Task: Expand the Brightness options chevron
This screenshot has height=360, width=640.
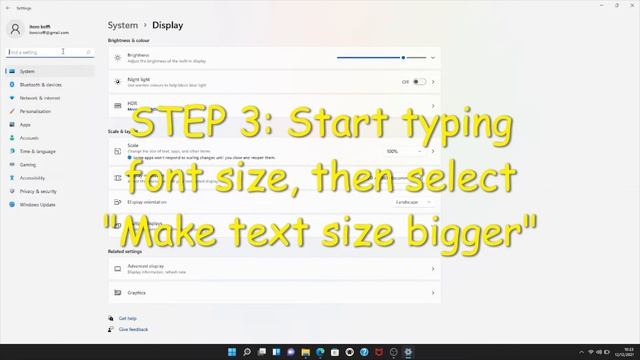Action: pyautogui.click(x=433, y=58)
